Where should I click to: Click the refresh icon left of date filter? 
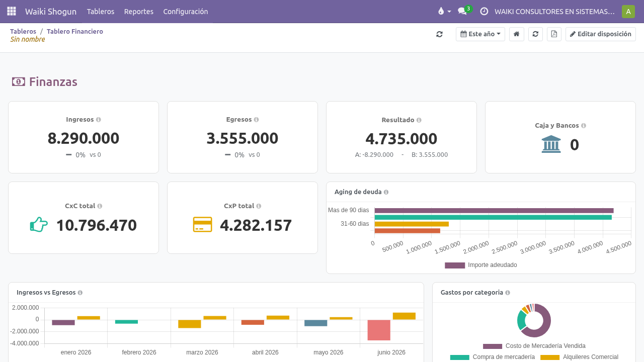point(439,34)
